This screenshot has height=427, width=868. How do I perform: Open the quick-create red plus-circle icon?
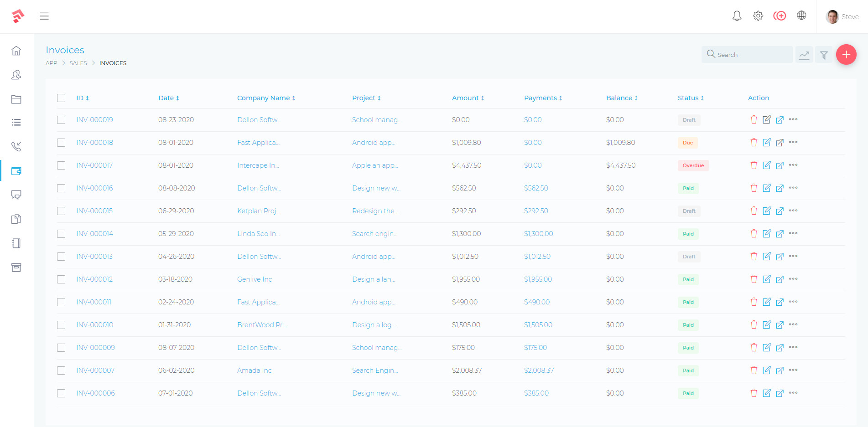[780, 15]
